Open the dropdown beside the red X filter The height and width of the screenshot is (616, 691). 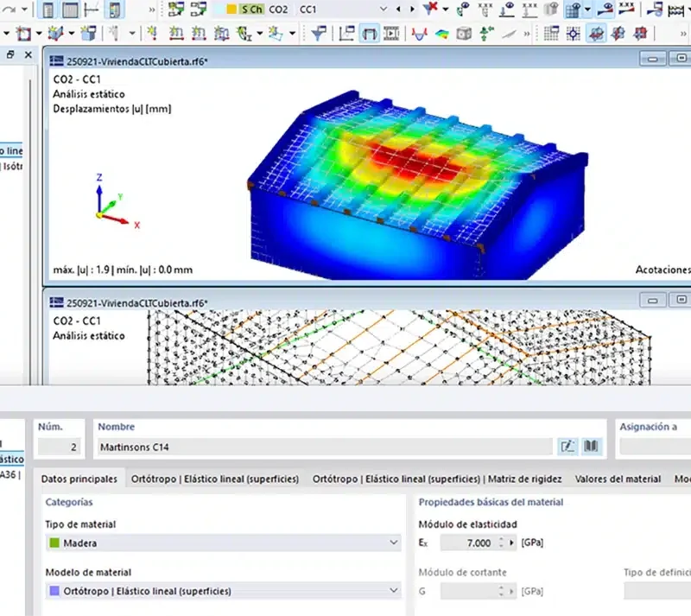pos(446,10)
